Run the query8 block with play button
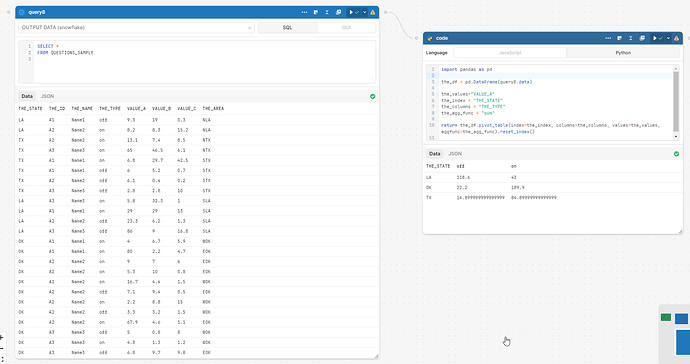The image size is (690, 364). [x=351, y=12]
